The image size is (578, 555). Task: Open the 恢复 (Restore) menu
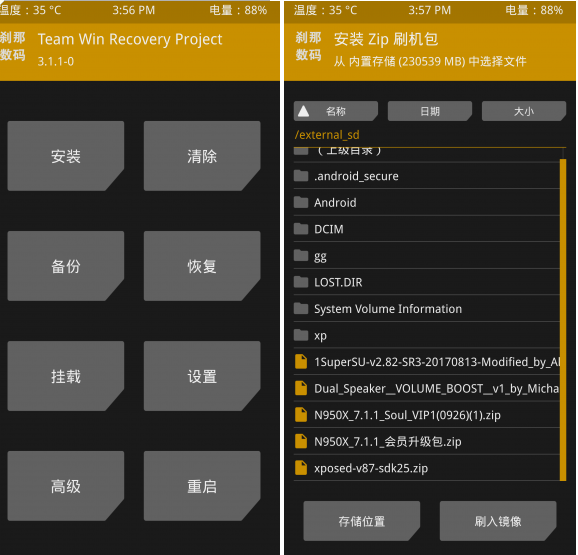point(202,266)
